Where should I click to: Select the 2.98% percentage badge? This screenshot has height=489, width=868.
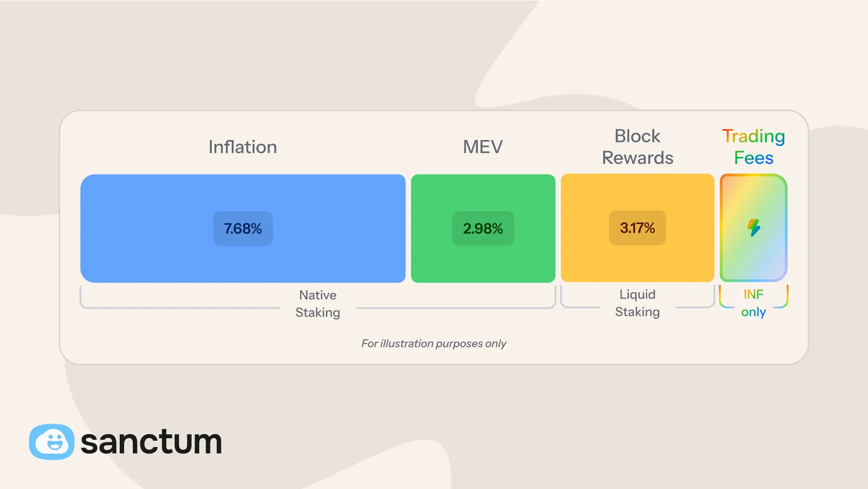tap(483, 228)
